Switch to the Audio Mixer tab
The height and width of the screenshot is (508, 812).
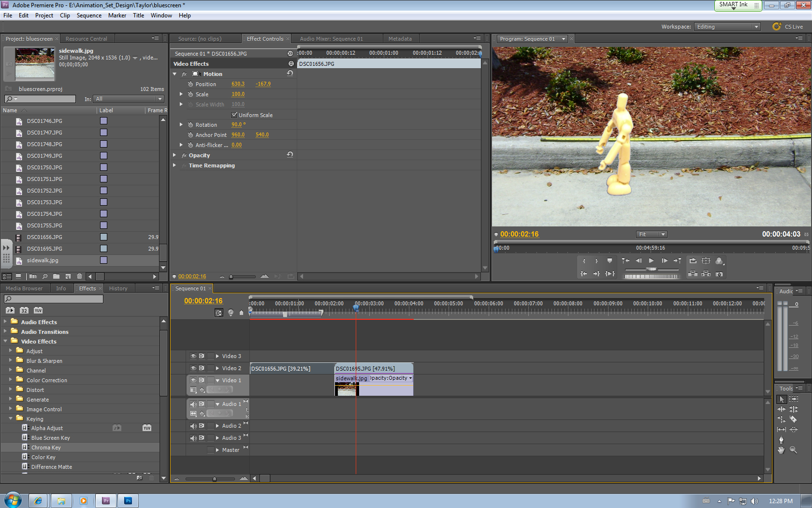332,38
